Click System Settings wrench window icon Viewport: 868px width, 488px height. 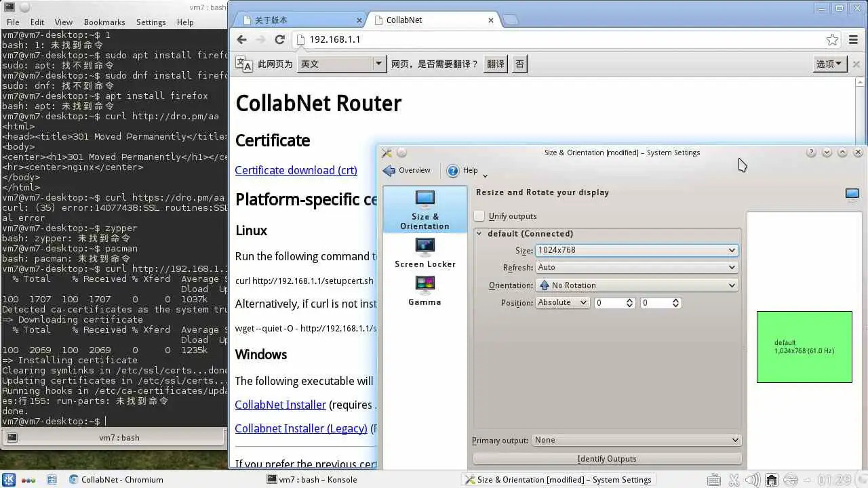[x=387, y=152]
